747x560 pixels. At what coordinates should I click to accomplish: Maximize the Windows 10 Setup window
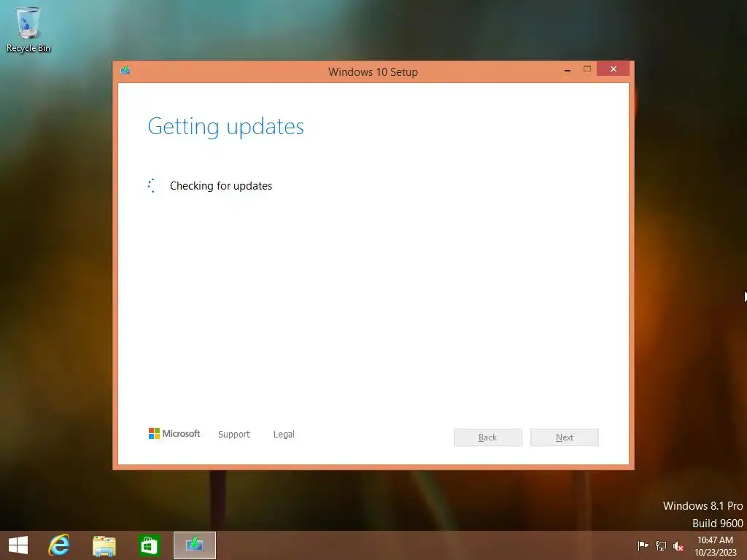tap(587, 69)
